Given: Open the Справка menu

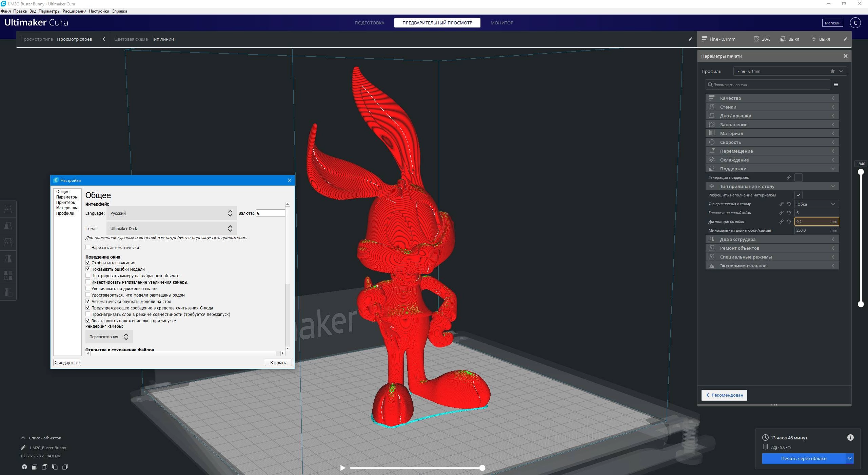Looking at the screenshot, I should coord(119,11).
